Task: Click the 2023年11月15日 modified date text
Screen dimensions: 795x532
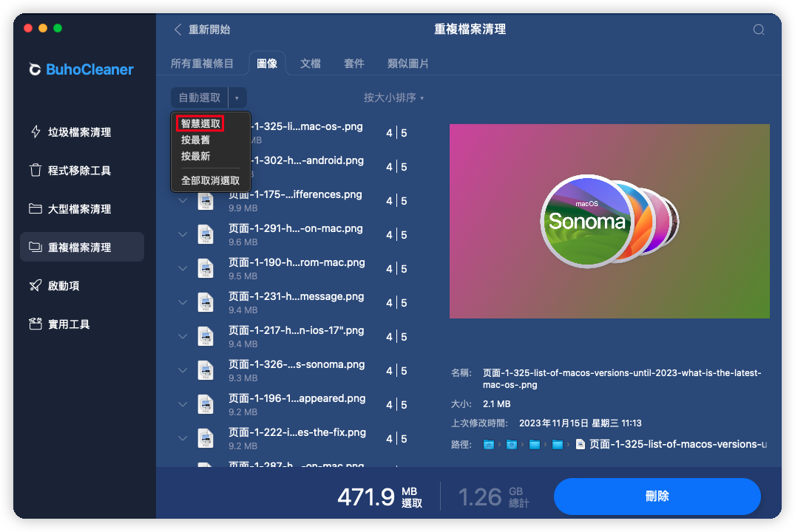Action: click(580, 423)
